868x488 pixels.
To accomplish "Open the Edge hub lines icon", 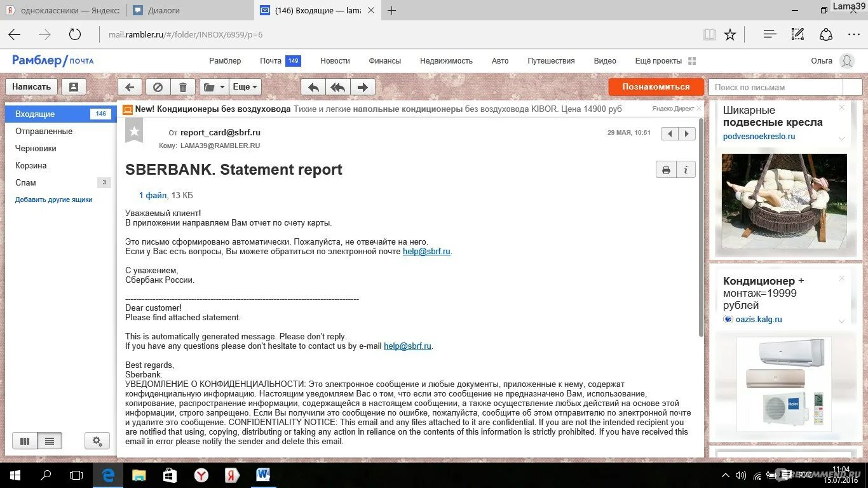I will coord(770,34).
